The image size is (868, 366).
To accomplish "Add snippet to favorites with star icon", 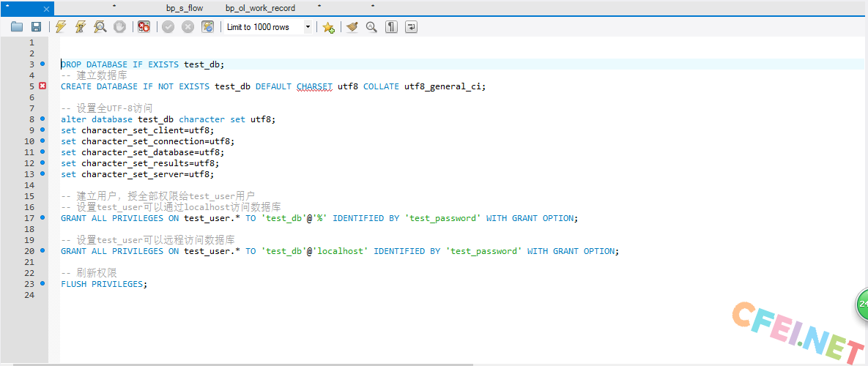I will [328, 27].
